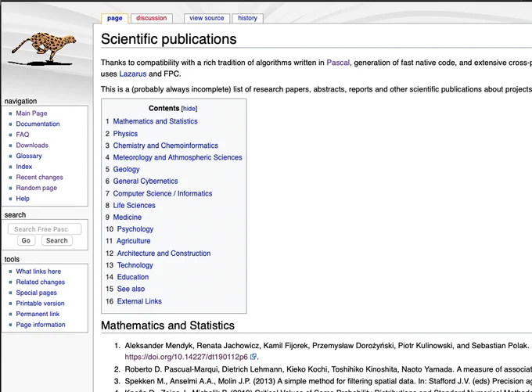The width and height of the screenshot is (532, 392).
Task: Open the history tab
Action: (247, 18)
